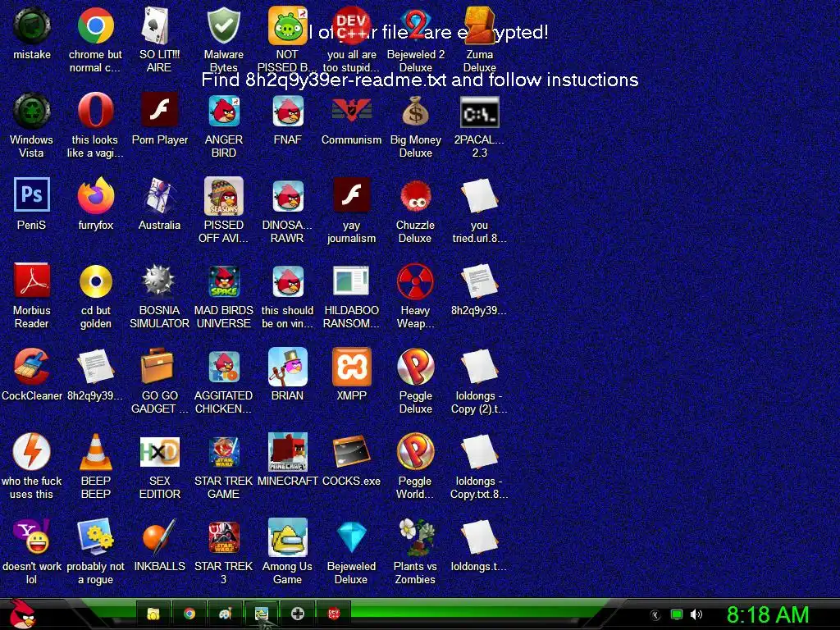The height and width of the screenshot is (630, 840).
Task: Open Plants vs Zombies shortcut
Action: tap(416, 536)
